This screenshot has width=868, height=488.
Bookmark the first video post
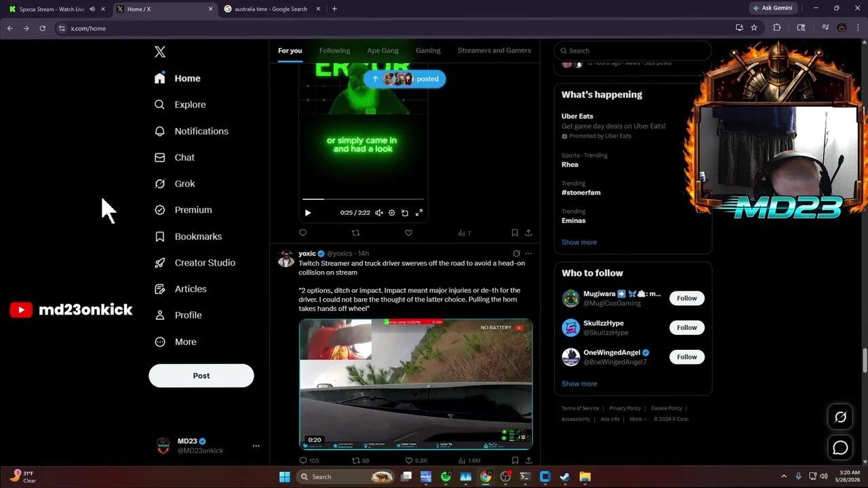coord(515,233)
